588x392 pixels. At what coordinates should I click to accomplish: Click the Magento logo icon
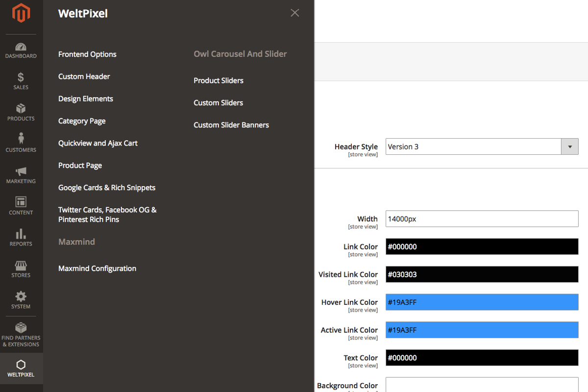point(21,14)
